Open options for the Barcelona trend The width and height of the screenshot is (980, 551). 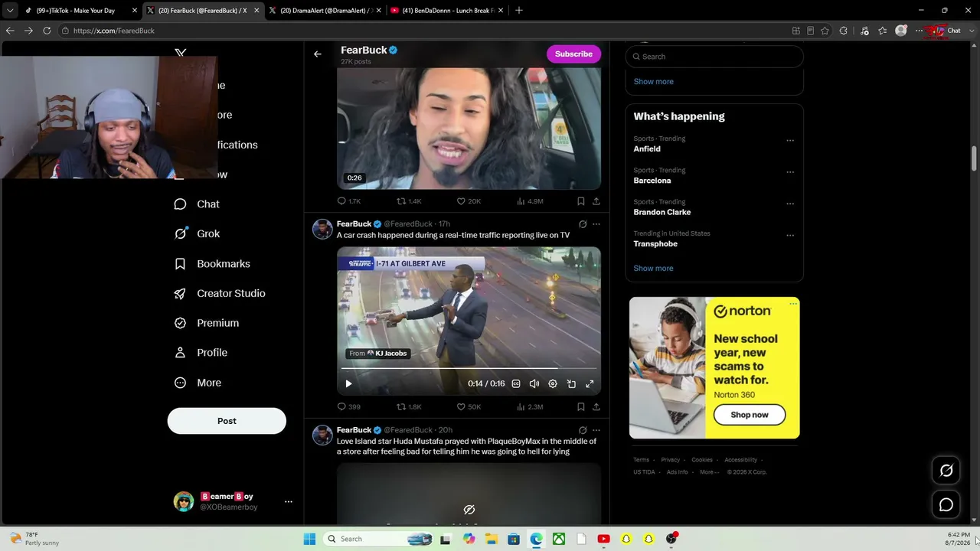point(790,172)
